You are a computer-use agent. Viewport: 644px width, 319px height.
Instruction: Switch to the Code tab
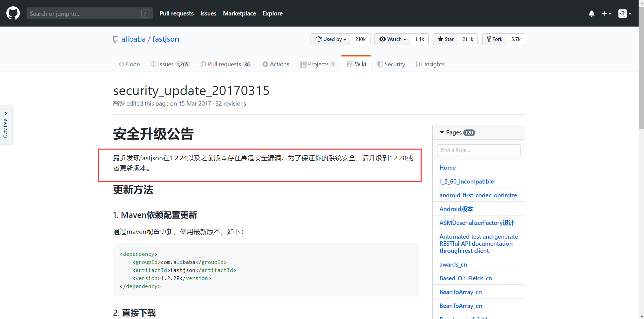click(129, 64)
